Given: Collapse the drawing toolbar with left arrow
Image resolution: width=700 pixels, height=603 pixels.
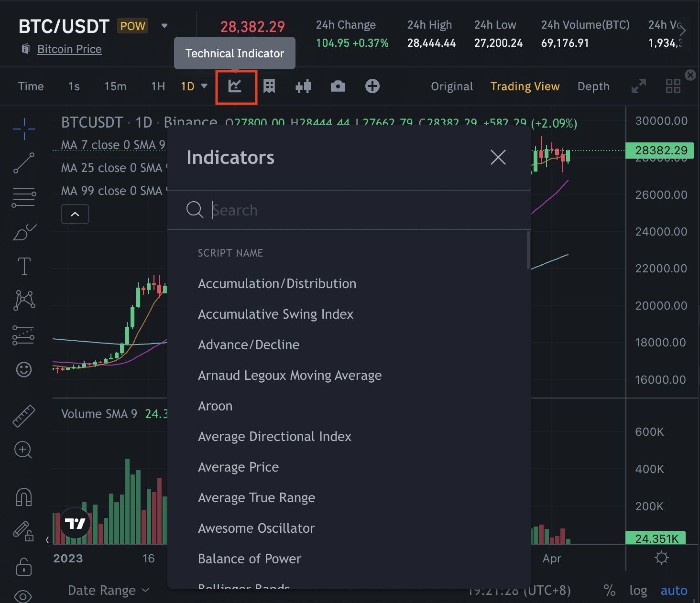Looking at the screenshot, I should pos(47,540).
